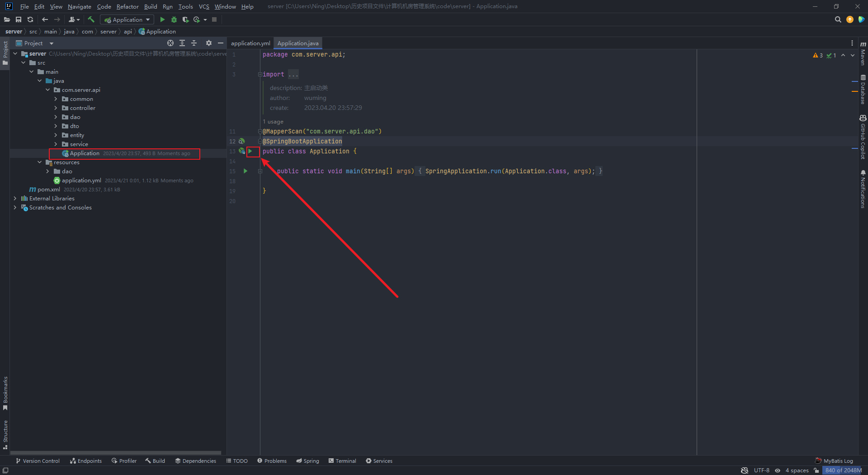
Task: Click memory indicator 840 of 2048M
Action: tap(843, 470)
